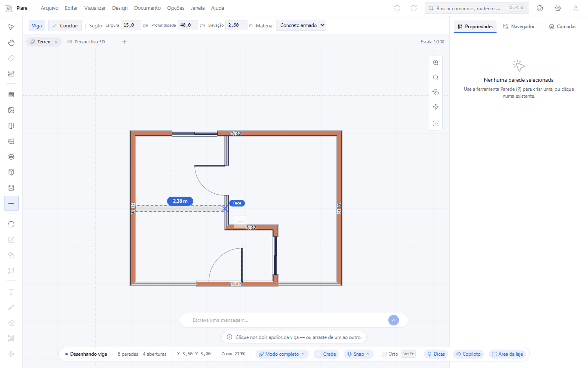
Task: Click the Escala 1:100 scale label
Action: [432, 42]
